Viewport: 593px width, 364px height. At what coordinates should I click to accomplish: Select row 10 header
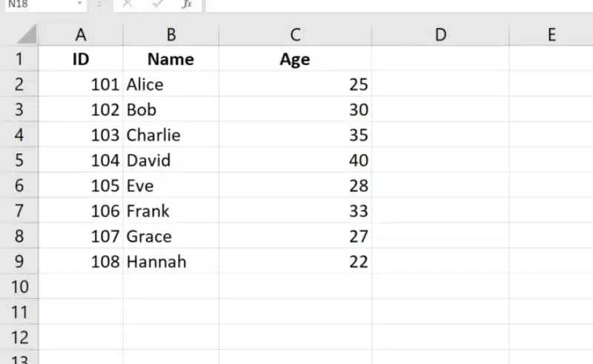(19, 287)
